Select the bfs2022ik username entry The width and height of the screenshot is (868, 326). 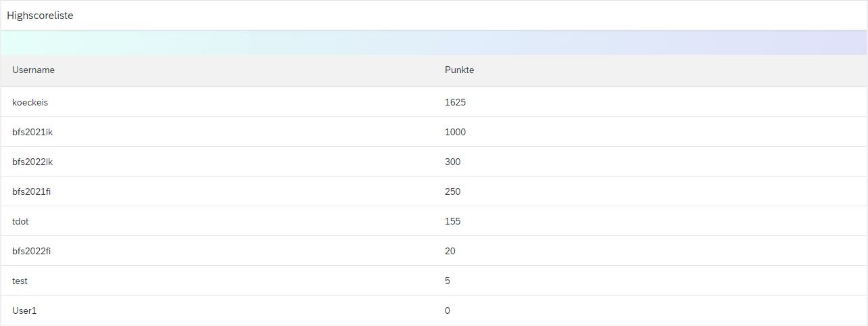[x=32, y=162]
